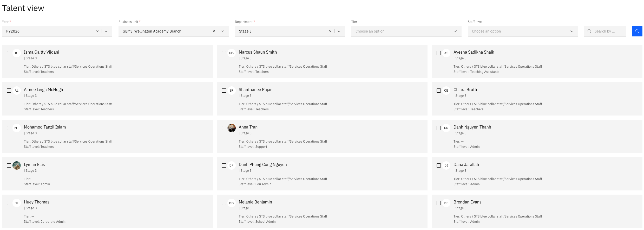Open Anna Tran's profile photo avatar

(x=232, y=128)
